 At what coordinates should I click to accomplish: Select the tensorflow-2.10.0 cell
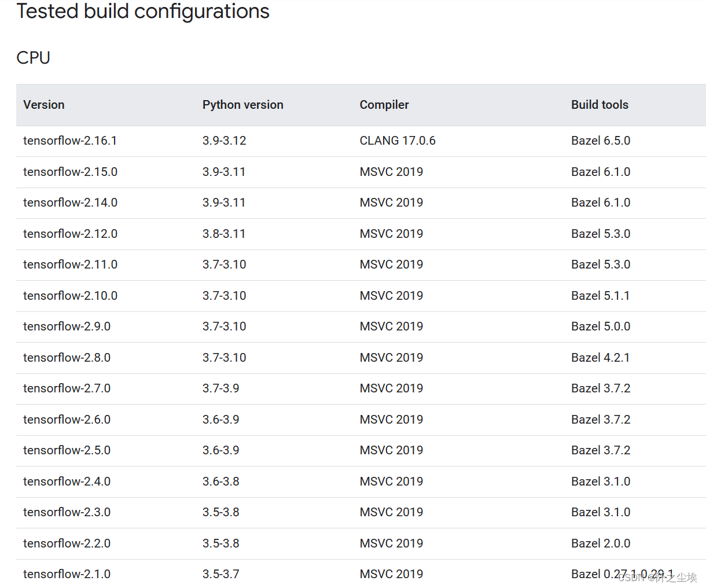(x=70, y=296)
